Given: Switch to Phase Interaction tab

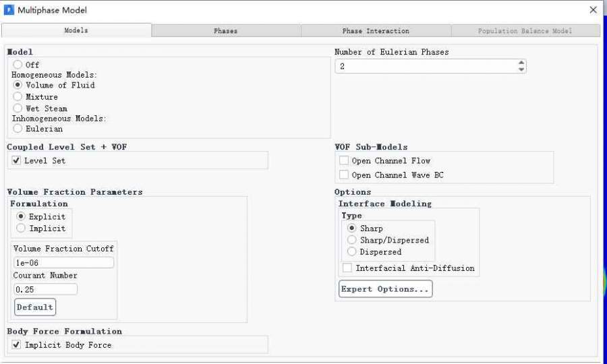Looking at the screenshot, I should tap(375, 31).
